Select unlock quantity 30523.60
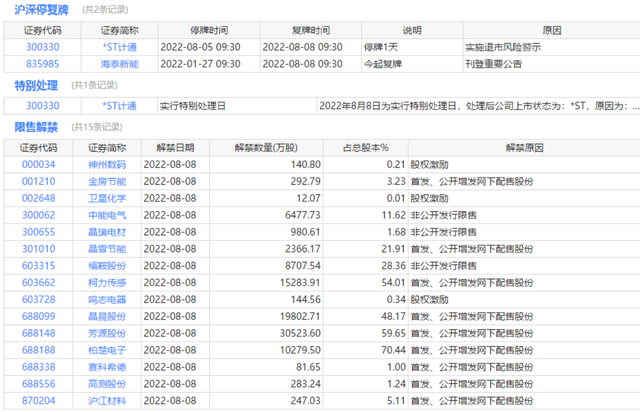 (300, 333)
